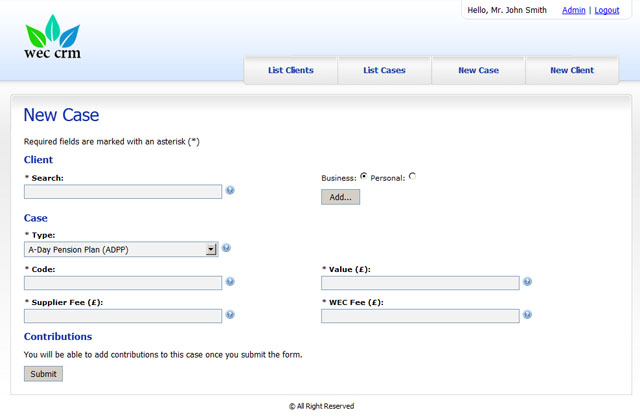
Task: Click help icon beside Supplier Fee field
Action: click(x=230, y=315)
